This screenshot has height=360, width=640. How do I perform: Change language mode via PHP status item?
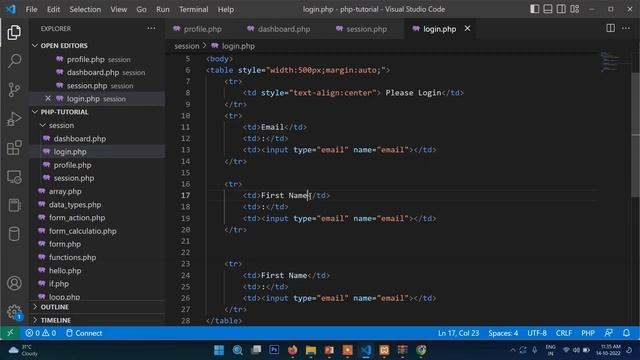coord(588,333)
